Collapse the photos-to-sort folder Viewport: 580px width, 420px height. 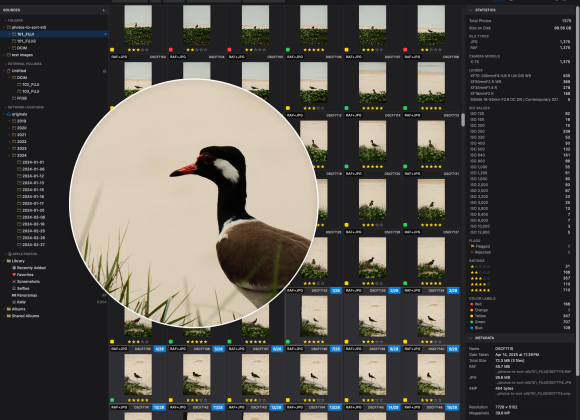pos(4,27)
